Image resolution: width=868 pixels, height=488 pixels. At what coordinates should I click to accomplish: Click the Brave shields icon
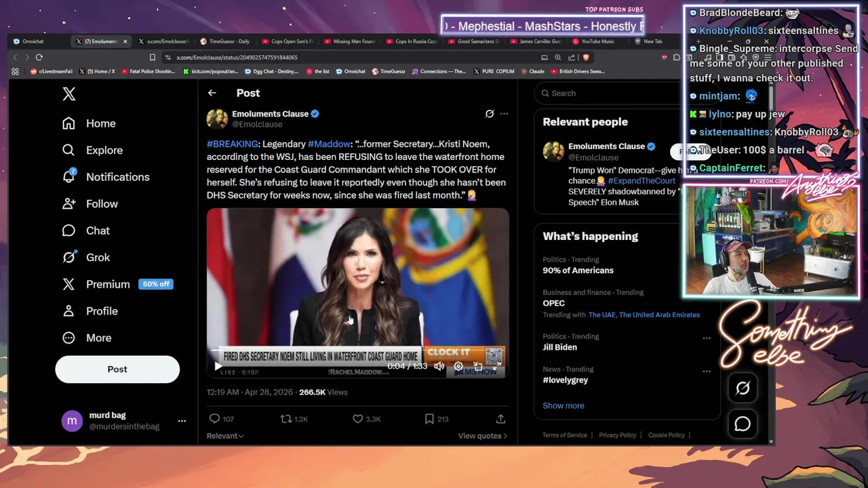coord(585,58)
